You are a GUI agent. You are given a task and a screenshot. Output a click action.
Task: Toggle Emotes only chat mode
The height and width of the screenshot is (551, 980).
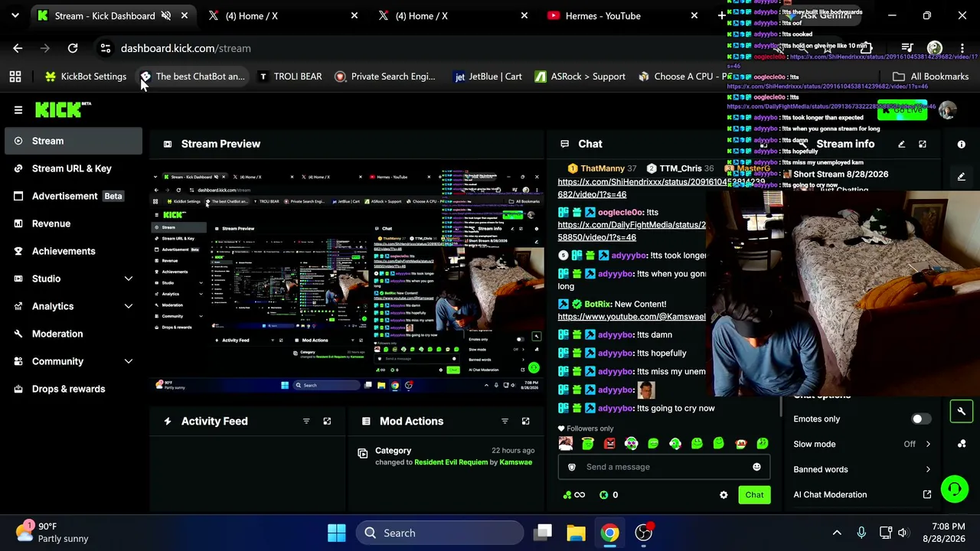tap(921, 419)
